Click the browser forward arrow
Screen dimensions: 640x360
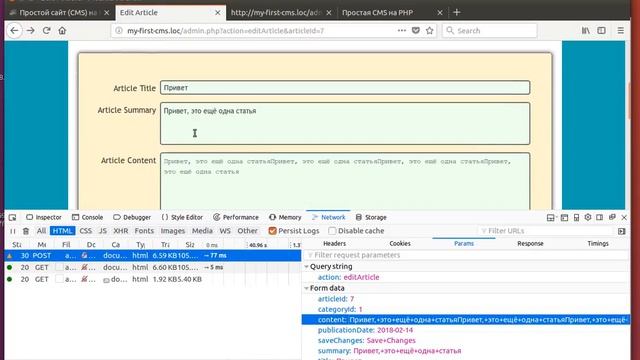pyautogui.click(x=31, y=31)
